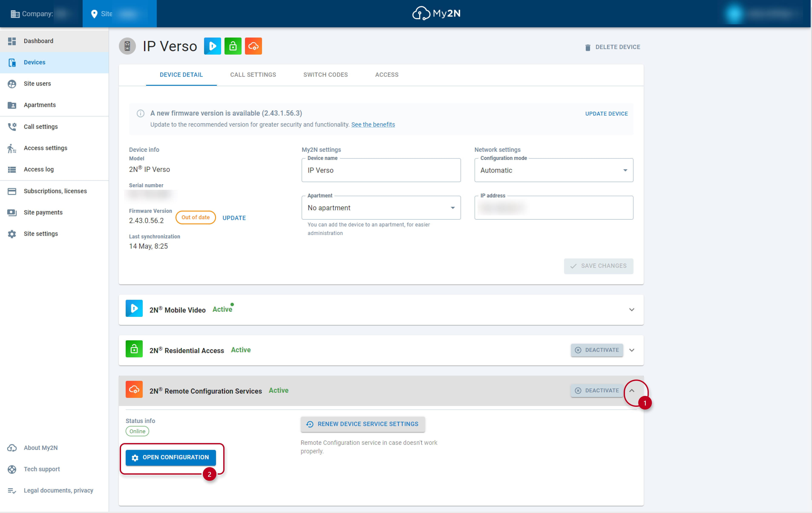Viewport: 812px width, 513px height.
Task: Click the Site selector in header
Action: point(120,14)
